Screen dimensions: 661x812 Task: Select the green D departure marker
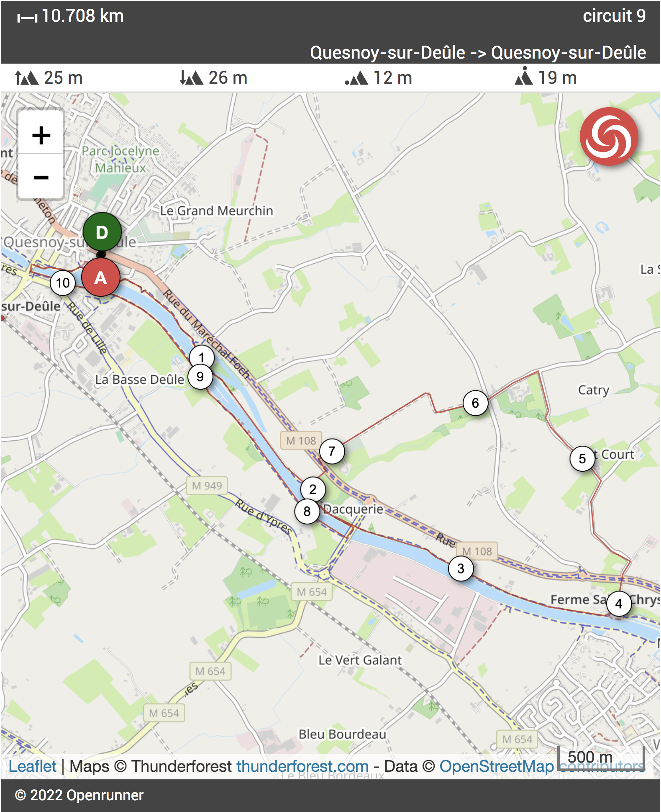pyautogui.click(x=102, y=232)
